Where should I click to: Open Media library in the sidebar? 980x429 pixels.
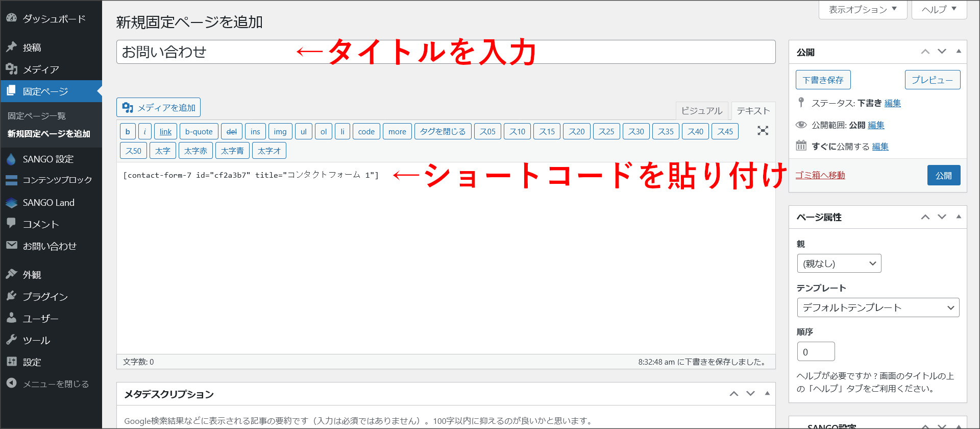click(x=41, y=69)
